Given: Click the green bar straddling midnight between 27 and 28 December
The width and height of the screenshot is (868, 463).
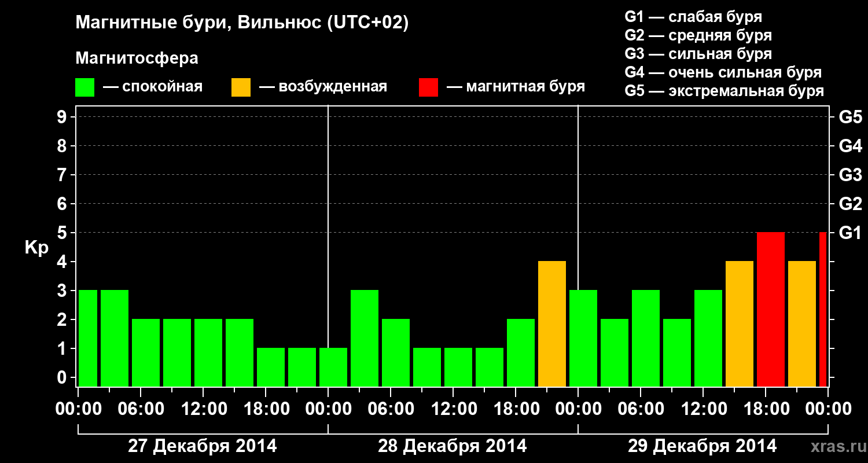Looking at the screenshot, I should (333, 368).
